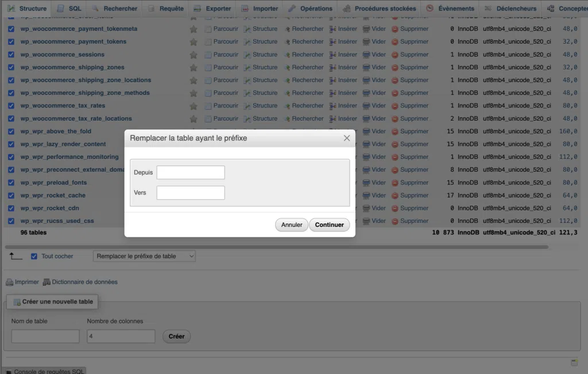This screenshot has height=374, width=588.
Task: Uncheck wp_wpr_rocket_cache checkbox
Action: pyautogui.click(x=11, y=195)
